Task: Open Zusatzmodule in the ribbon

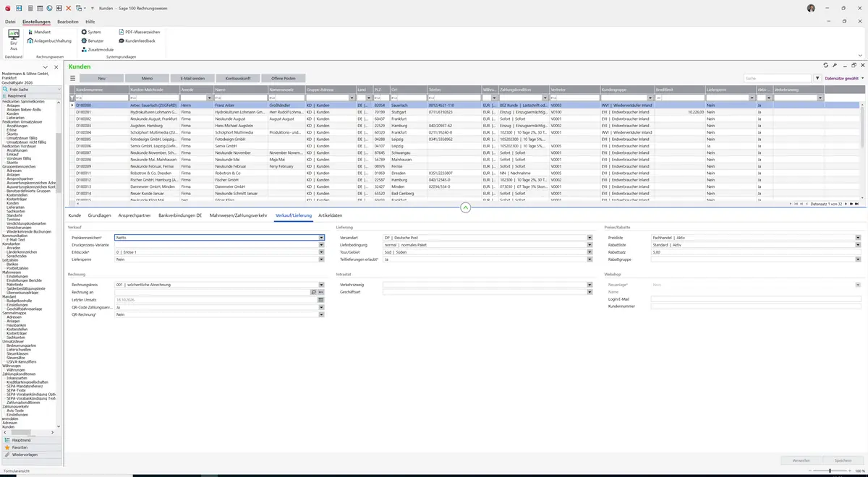Action: 96,50
